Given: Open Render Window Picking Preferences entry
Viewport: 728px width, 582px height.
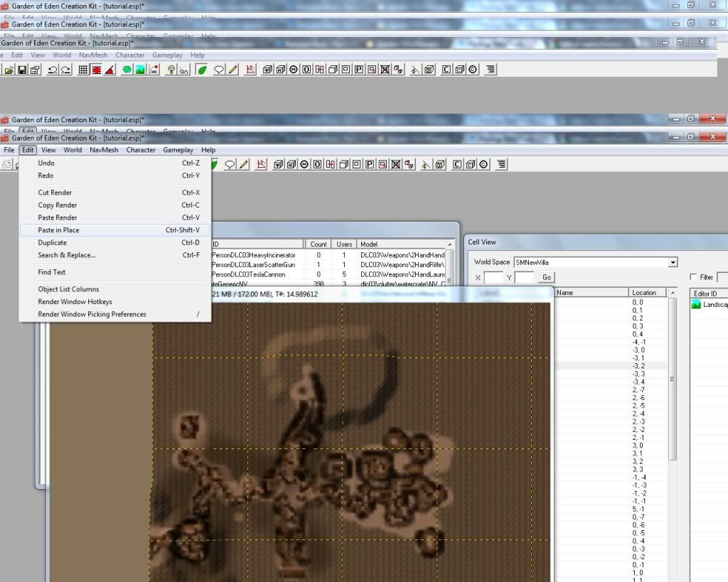Looking at the screenshot, I should tap(115, 314).
